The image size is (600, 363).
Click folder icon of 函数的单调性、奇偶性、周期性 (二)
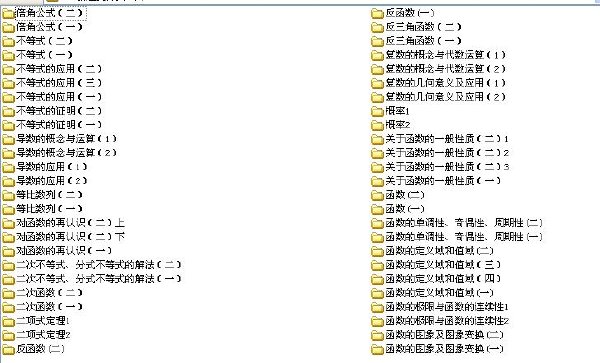tap(377, 223)
